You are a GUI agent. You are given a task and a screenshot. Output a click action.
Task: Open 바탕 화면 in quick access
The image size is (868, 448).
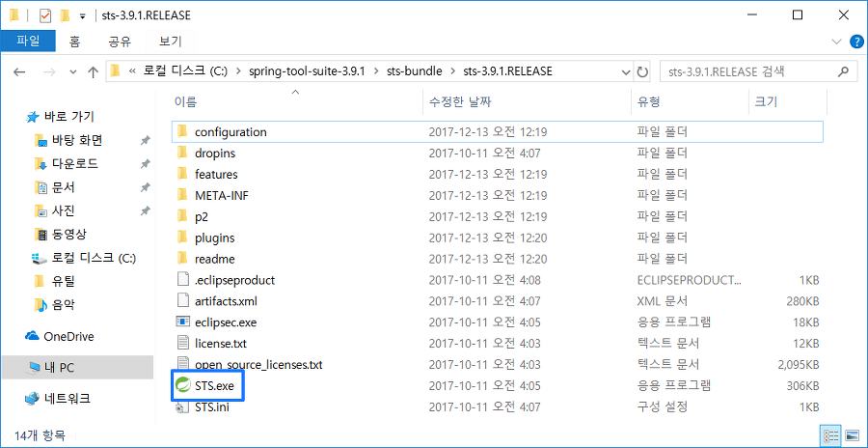pyautogui.click(x=68, y=141)
